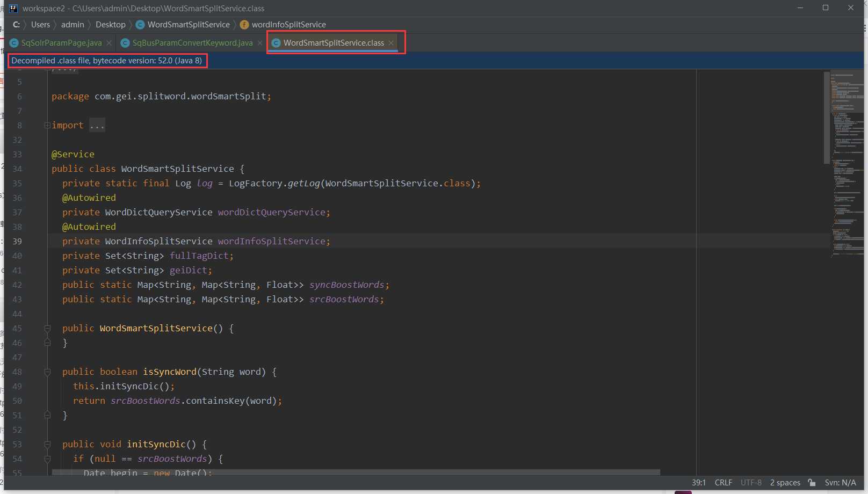The width and height of the screenshot is (868, 494).
Task: Collapse the if block at line 54
Action: tap(47, 459)
